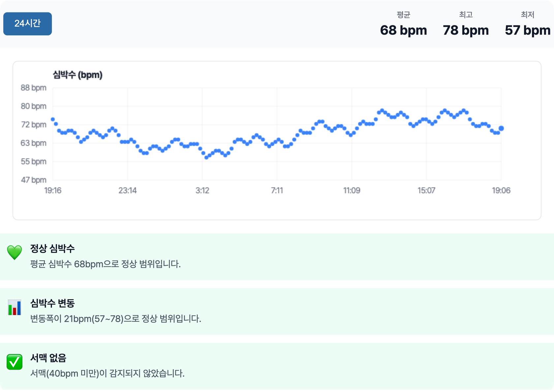
Task: Click the 55 bpm axis label
Action: tap(34, 161)
